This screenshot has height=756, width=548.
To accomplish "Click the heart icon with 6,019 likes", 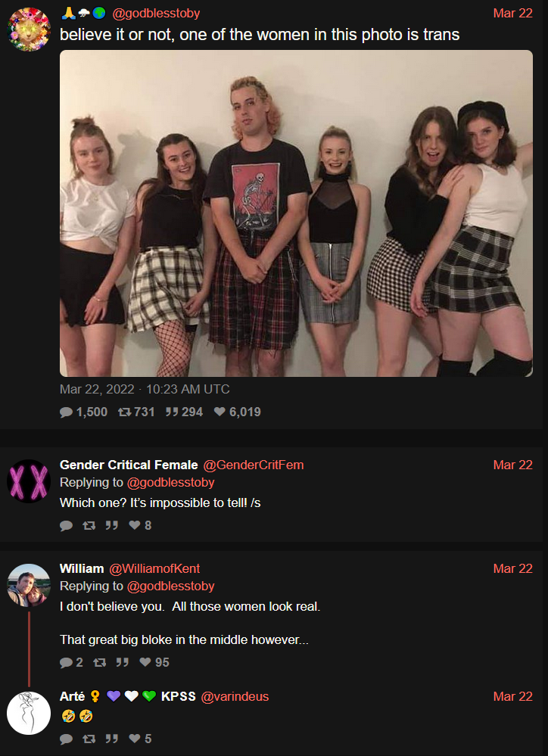I will tap(220, 412).
